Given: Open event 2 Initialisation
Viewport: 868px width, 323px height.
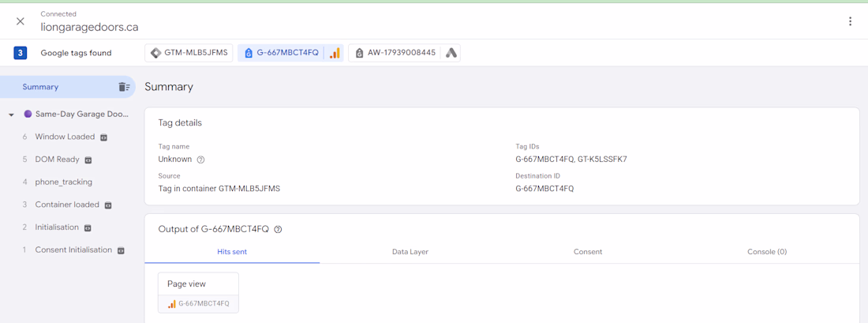Looking at the screenshot, I should (x=57, y=227).
